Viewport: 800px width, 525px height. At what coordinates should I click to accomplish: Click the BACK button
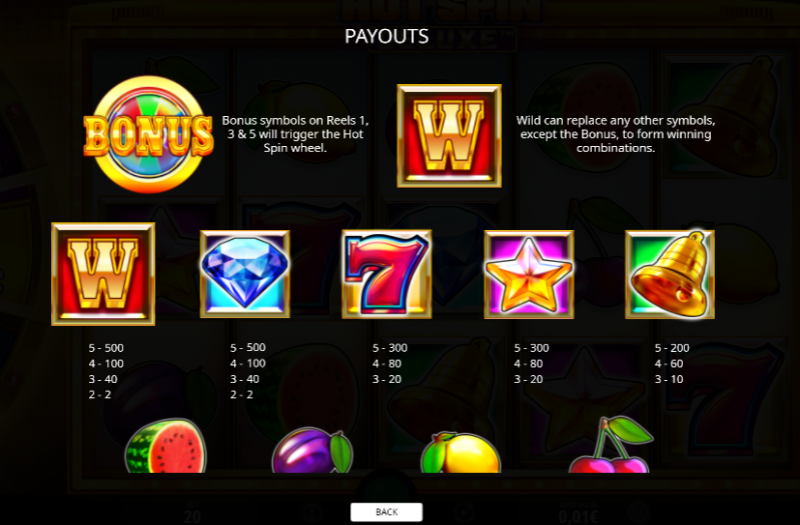(386, 512)
